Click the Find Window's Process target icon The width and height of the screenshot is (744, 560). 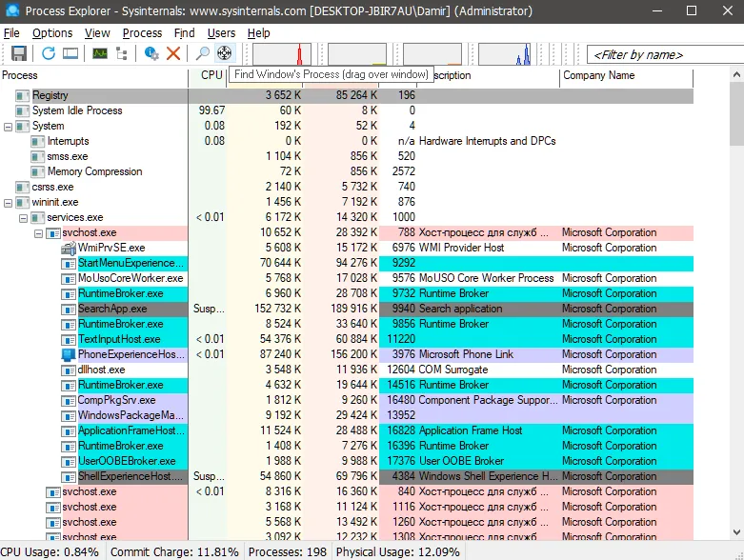pos(225,53)
